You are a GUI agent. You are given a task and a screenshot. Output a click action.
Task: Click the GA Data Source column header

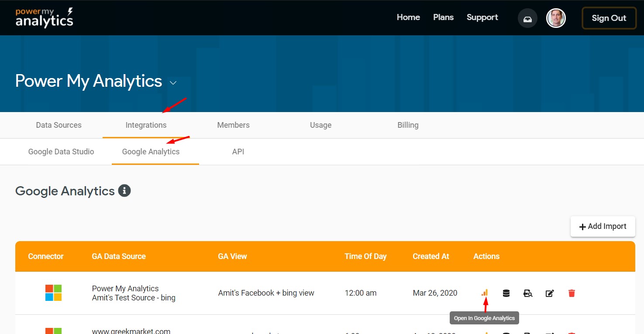(x=119, y=256)
